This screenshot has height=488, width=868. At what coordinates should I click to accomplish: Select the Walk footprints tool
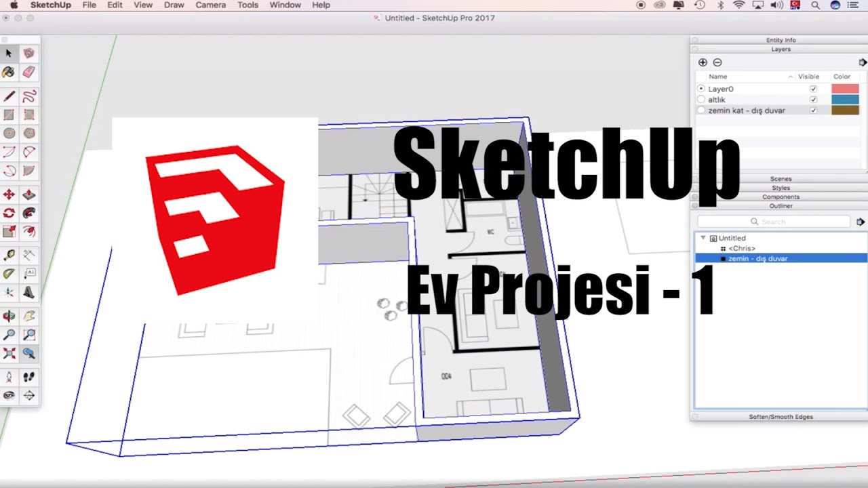[28, 377]
